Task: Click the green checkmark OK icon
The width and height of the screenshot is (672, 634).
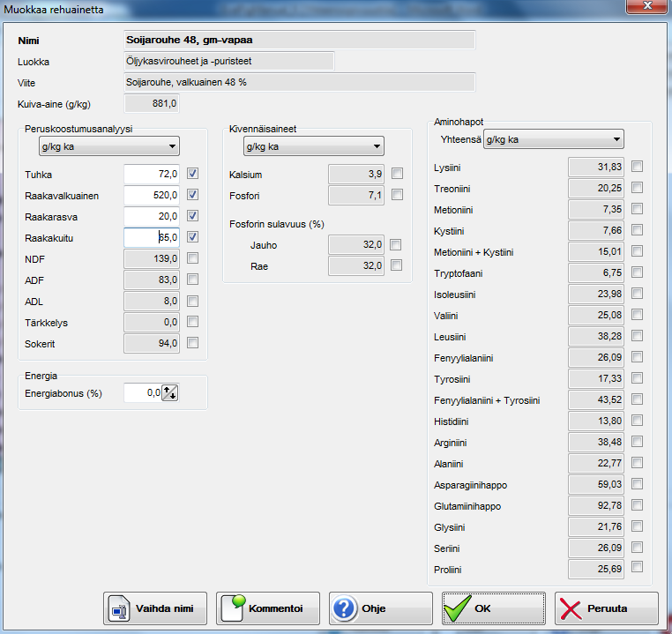Action: (458, 608)
